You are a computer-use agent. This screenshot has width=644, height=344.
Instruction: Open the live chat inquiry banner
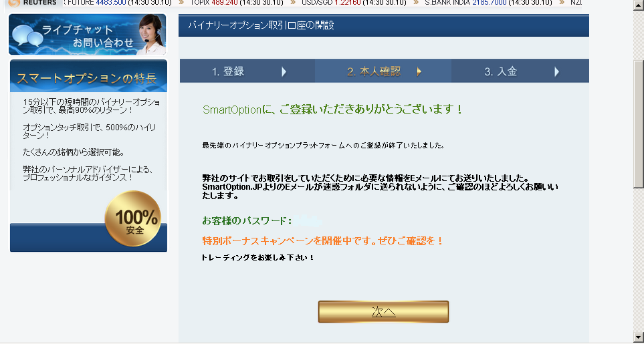click(87, 35)
